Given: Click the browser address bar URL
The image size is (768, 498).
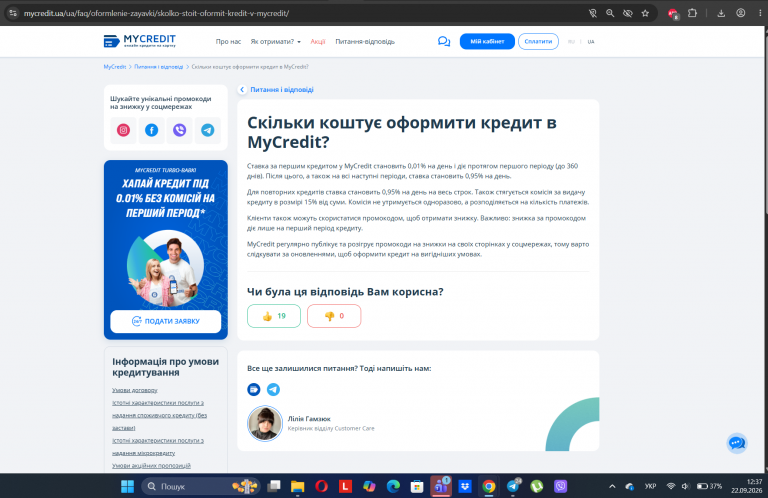Looking at the screenshot, I should click(157, 13).
